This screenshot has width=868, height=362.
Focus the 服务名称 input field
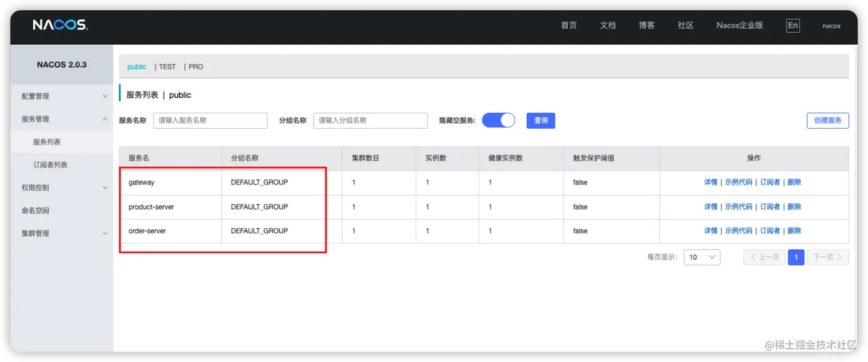(x=210, y=120)
